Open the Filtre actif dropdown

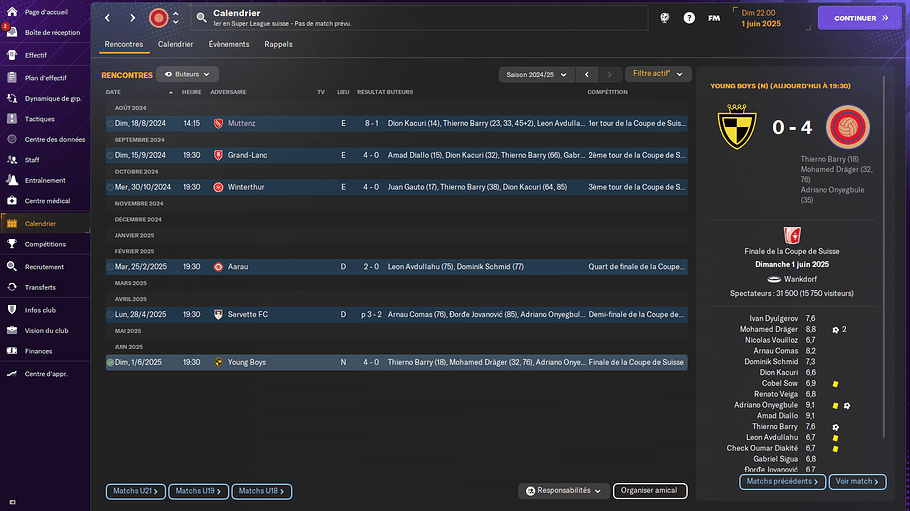click(x=658, y=74)
